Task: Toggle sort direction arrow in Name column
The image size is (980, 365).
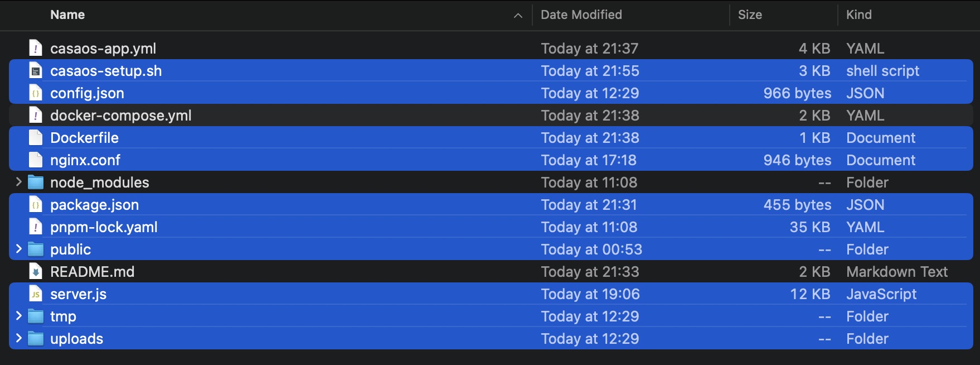Action: 518,16
